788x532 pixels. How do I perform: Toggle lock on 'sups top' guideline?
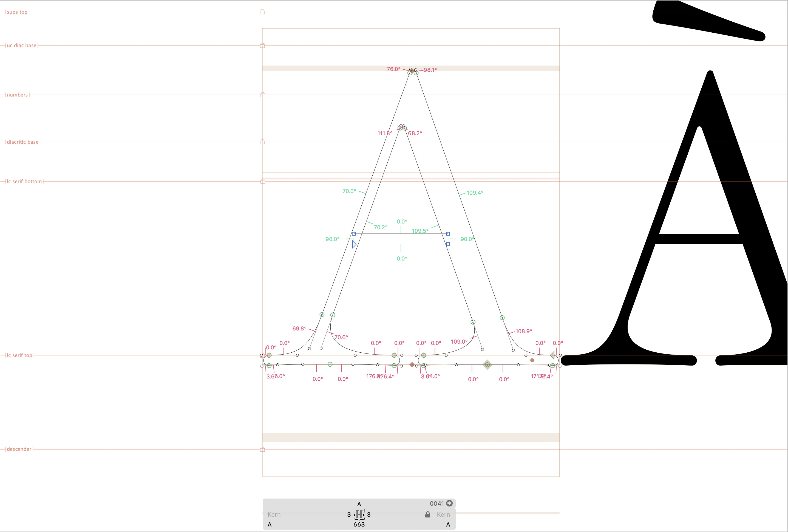point(262,12)
